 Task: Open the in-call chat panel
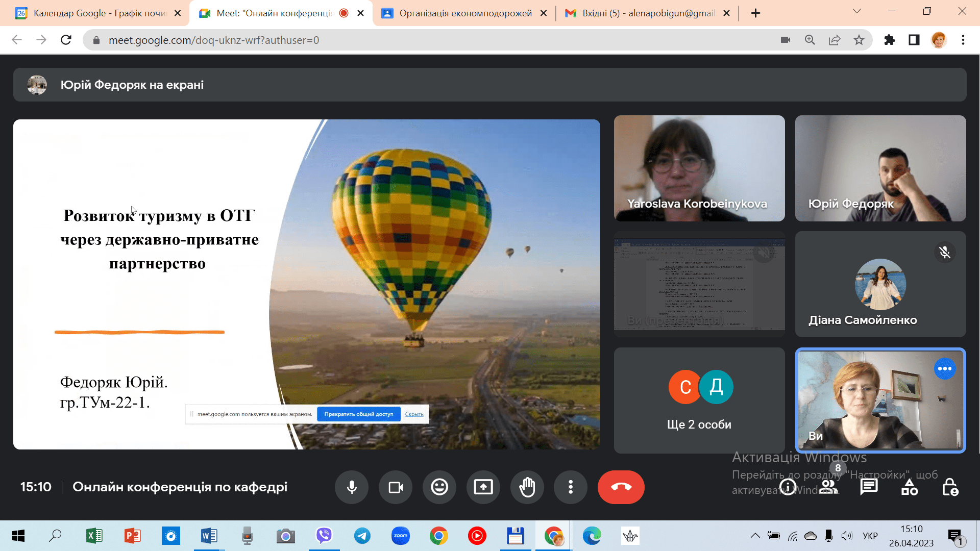point(869,487)
